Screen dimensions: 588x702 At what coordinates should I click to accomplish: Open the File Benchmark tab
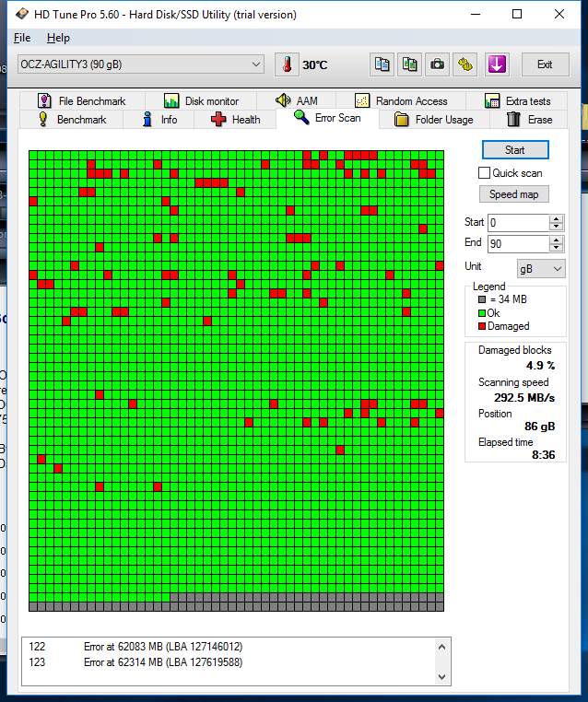(x=82, y=101)
